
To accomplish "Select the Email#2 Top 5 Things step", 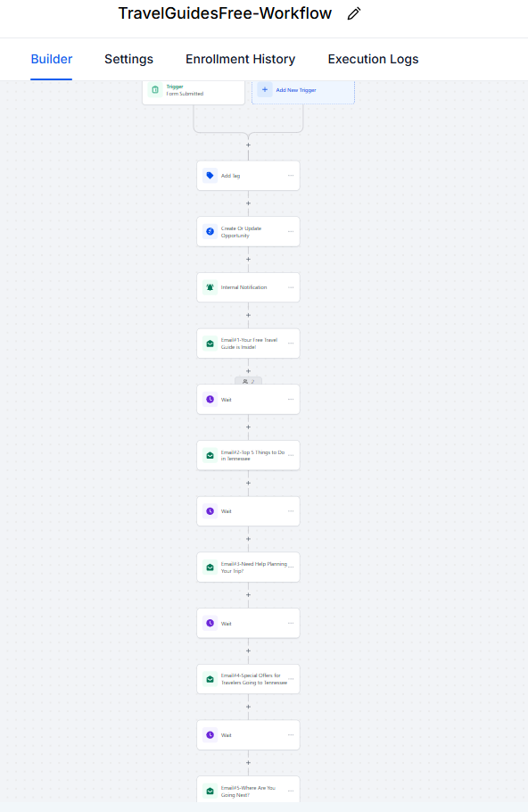I will click(x=249, y=455).
